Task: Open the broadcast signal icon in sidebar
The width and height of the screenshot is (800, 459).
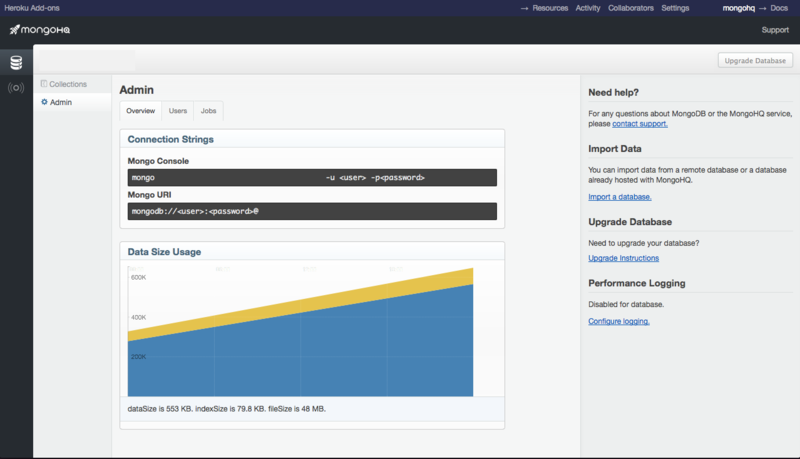Action: pos(16,88)
